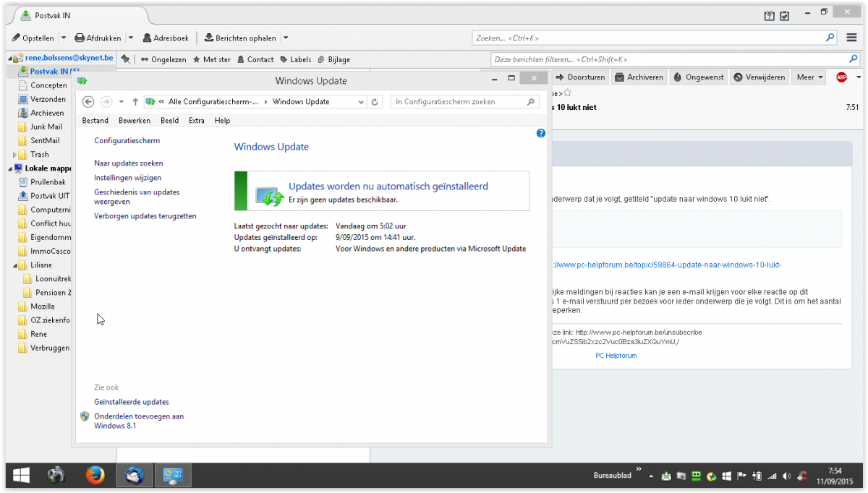Click the CCleaner tray icon
The height and width of the screenshot is (493, 868).
point(801,476)
